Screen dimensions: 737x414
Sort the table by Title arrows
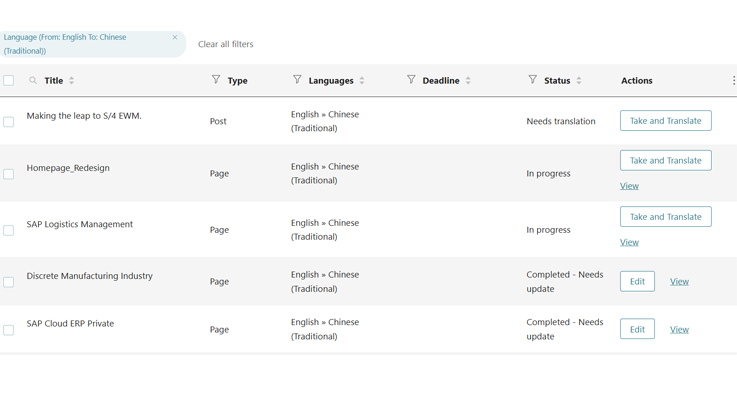pos(72,81)
